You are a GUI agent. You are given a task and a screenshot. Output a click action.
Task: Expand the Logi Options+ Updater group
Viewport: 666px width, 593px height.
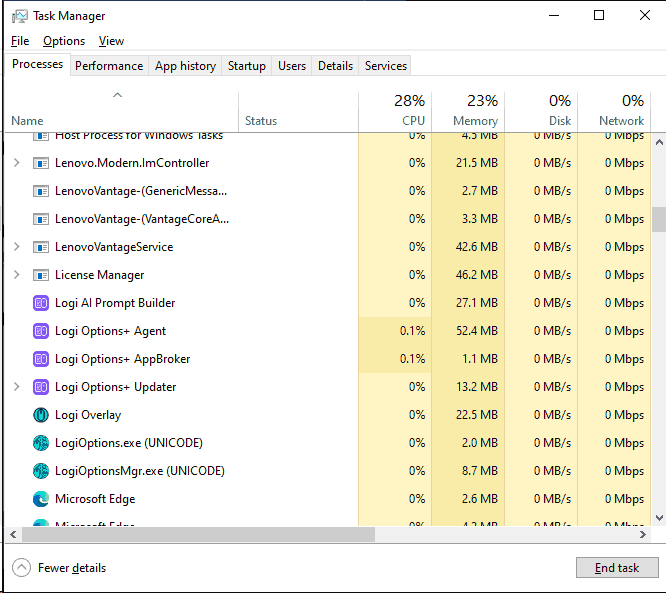(17, 387)
